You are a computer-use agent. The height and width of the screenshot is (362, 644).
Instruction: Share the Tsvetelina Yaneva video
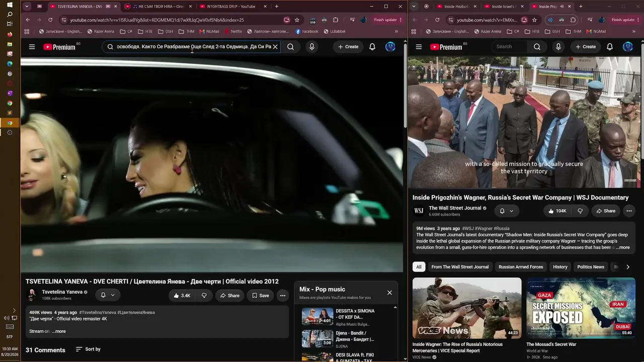pos(229,296)
